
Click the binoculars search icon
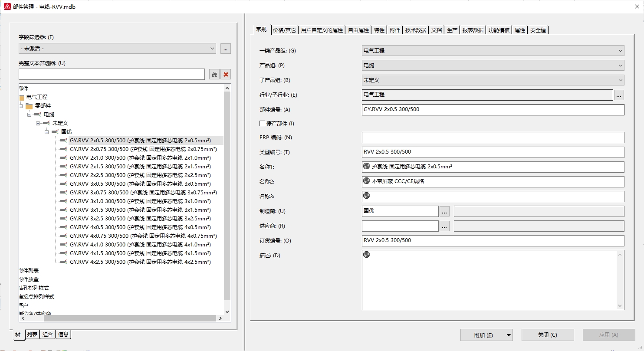pyautogui.click(x=214, y=74)
